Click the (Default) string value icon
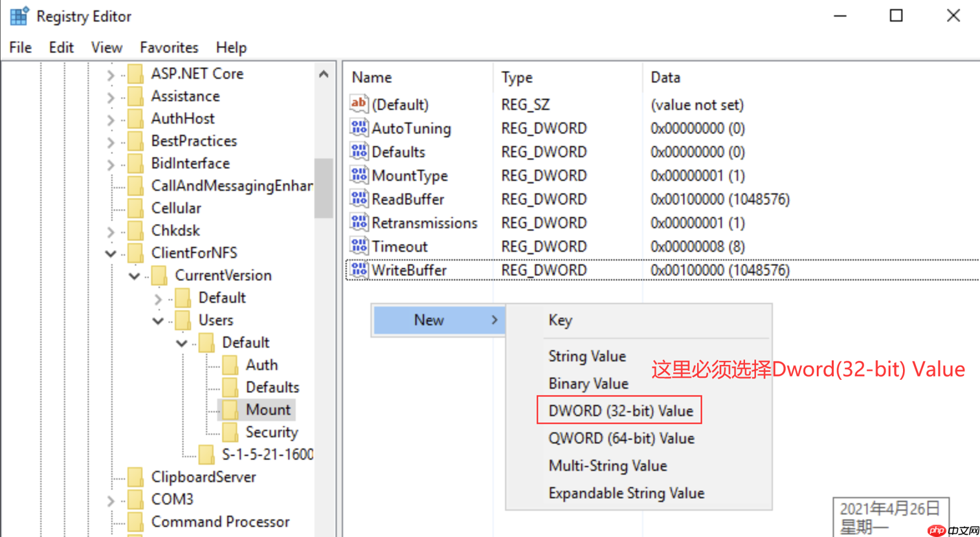The width and height of the screenshot is (980, 537). pyautogui.click(x=359, y=104)
